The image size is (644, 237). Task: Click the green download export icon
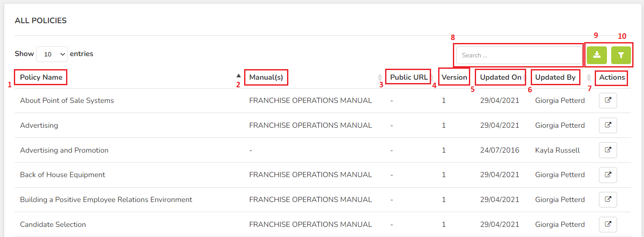click(596, 55)
